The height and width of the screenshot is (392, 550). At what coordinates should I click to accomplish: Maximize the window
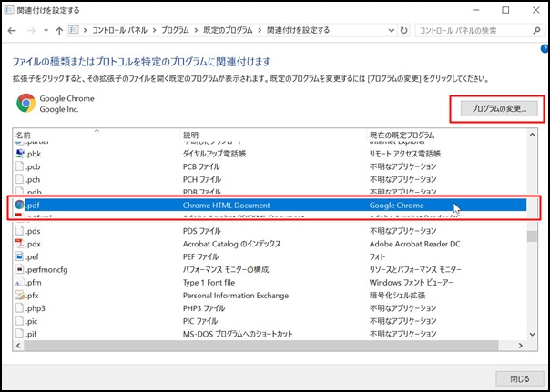505,10
